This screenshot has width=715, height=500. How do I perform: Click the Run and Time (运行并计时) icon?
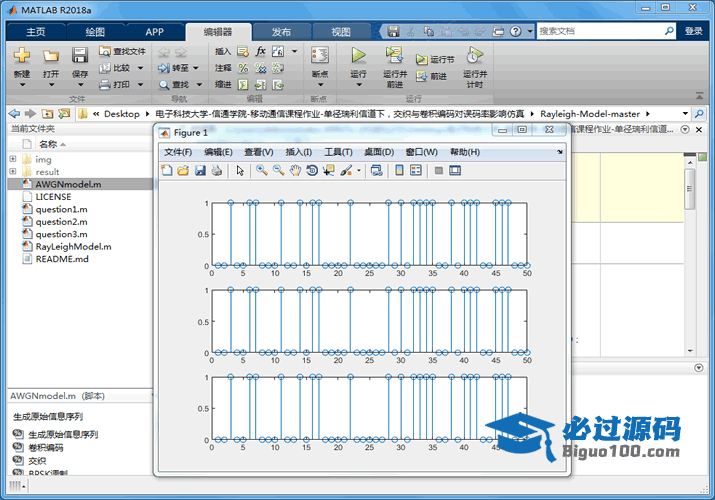point(474,57)
